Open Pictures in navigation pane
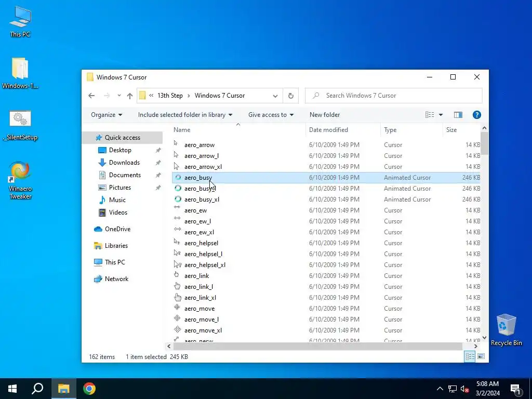The height and width of the screenshot is (399, 532). point(120,188)
